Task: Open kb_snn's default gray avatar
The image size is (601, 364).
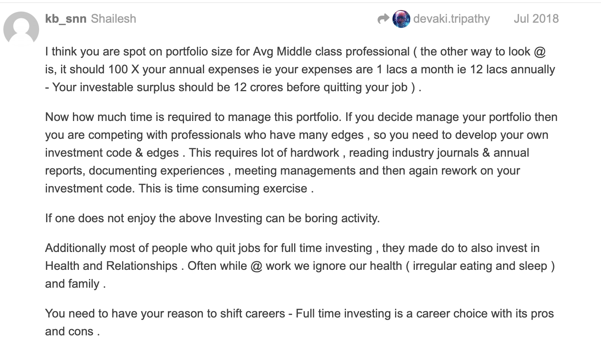Action: click(x=21, y=29)
